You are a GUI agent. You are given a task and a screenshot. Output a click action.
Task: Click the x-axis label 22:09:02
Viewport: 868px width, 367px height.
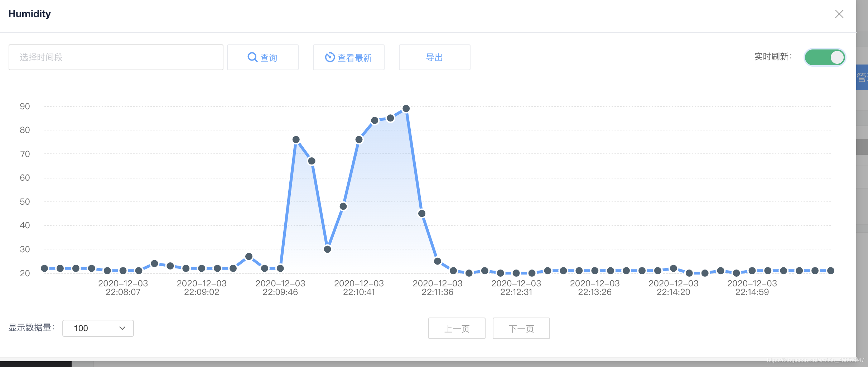tap(202, 288)
